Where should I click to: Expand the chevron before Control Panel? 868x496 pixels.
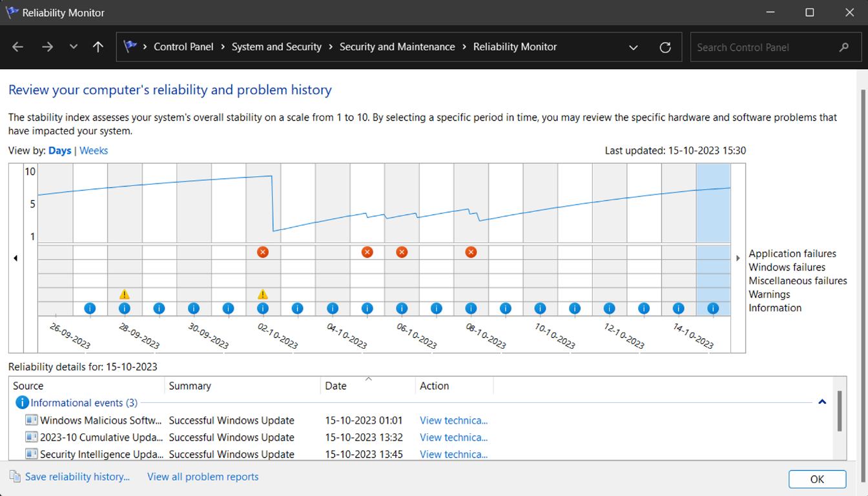point(145,47)
